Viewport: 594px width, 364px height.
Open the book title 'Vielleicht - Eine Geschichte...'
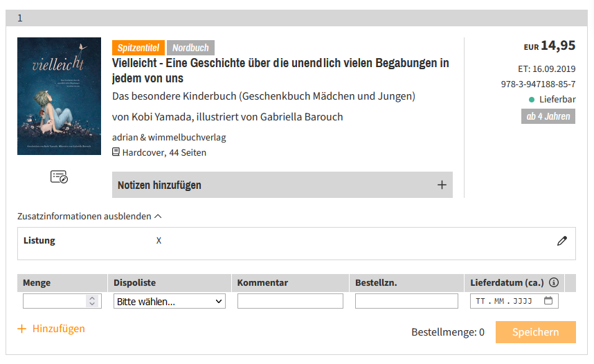click(280, 71)
